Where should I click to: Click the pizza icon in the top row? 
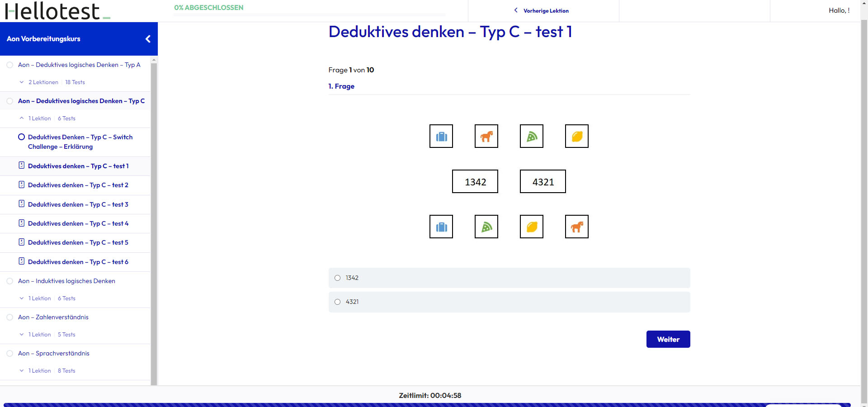click(x=532, y=136)
